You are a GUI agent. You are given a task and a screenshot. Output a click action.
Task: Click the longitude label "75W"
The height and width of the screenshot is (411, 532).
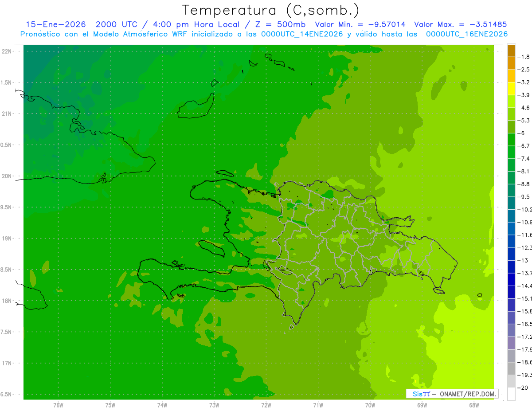point(110,406)
